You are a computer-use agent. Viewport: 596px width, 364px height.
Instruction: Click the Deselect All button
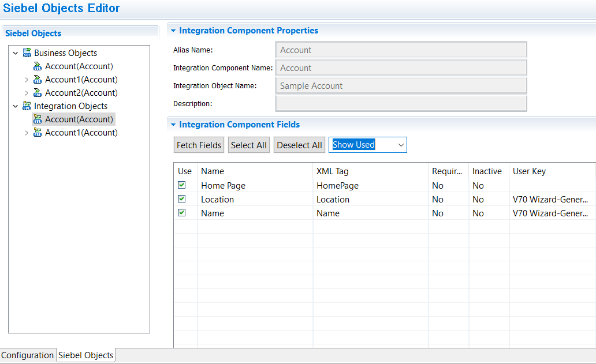pos(299,145)
